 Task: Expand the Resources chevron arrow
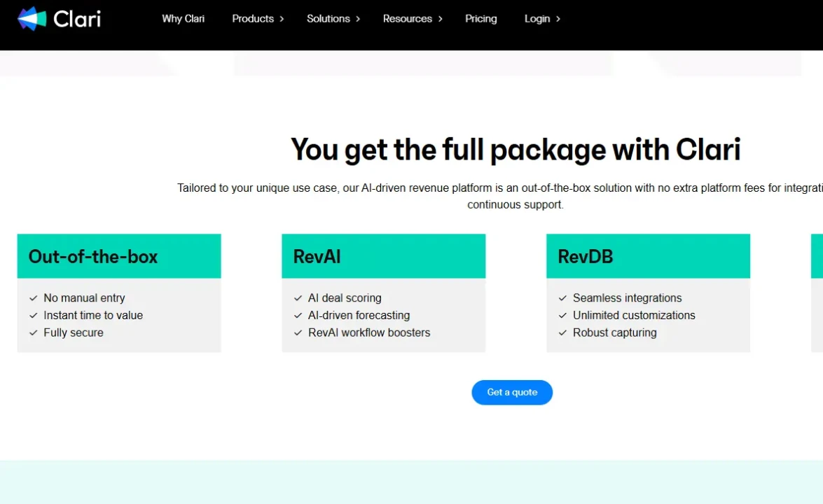click(441, 19)
